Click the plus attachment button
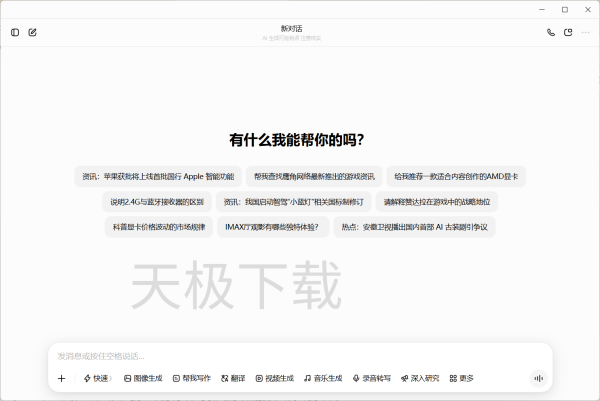Screen dimensions: 600x401 point(62,378)
